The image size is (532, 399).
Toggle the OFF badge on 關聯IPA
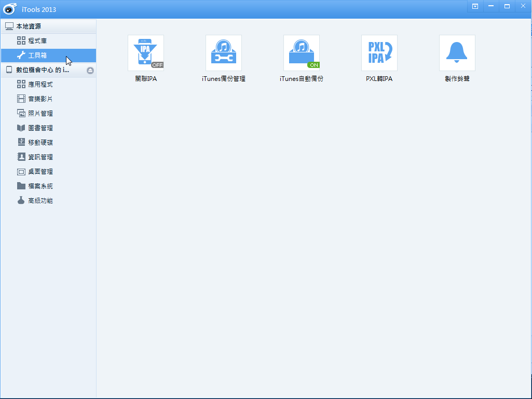(x=157, y=65)
